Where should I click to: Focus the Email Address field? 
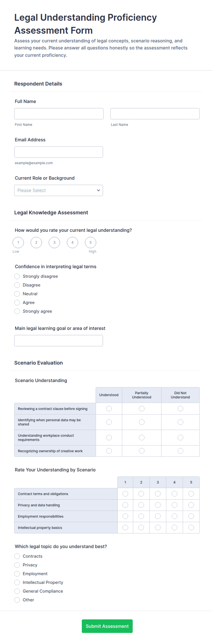click(x=58, y=152)
